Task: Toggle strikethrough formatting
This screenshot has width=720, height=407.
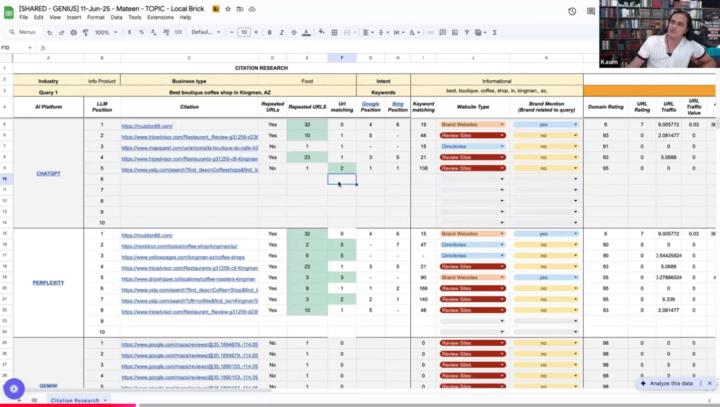Action: pyautogui.click(x=293, y=33)
